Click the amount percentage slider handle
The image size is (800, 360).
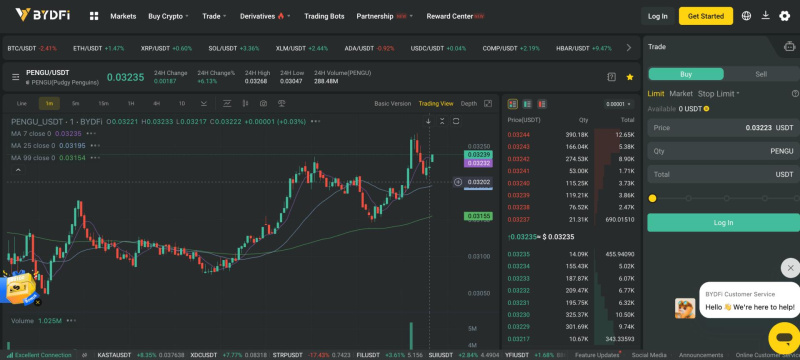click(652, 198)
